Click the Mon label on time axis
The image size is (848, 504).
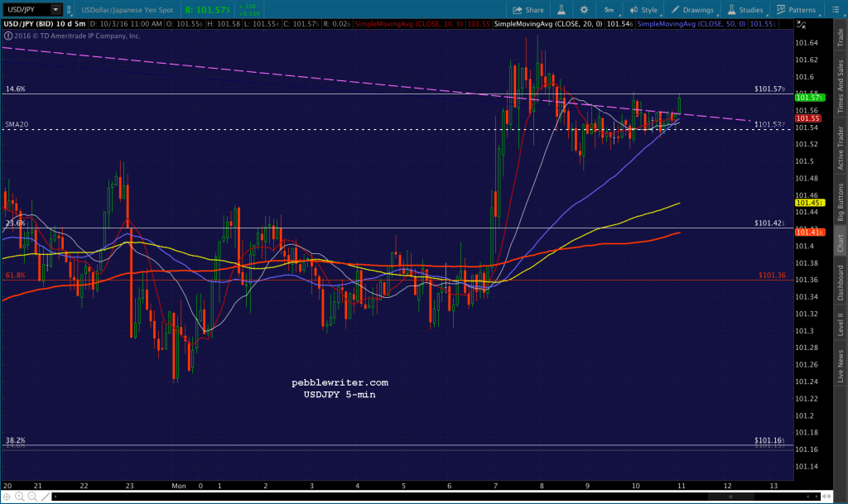pyautogui.click(x=179, y=486)
